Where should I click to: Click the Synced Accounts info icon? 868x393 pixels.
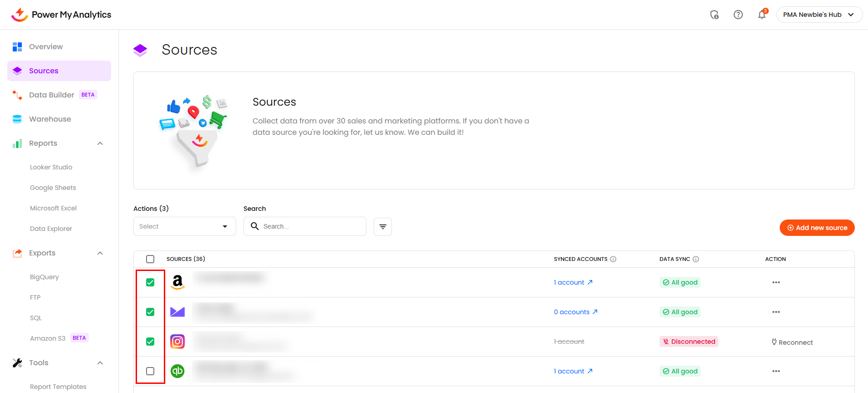coord(613,259)
